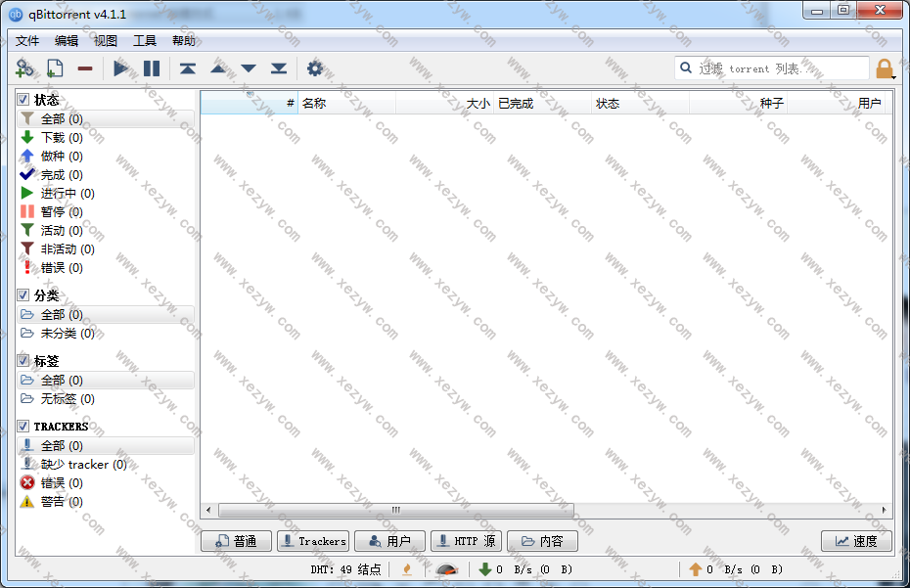The height and width of the screenshot is (588, 910).
Task: Click the horizontal scrollbar of torrent list
Action: (396, 510)
